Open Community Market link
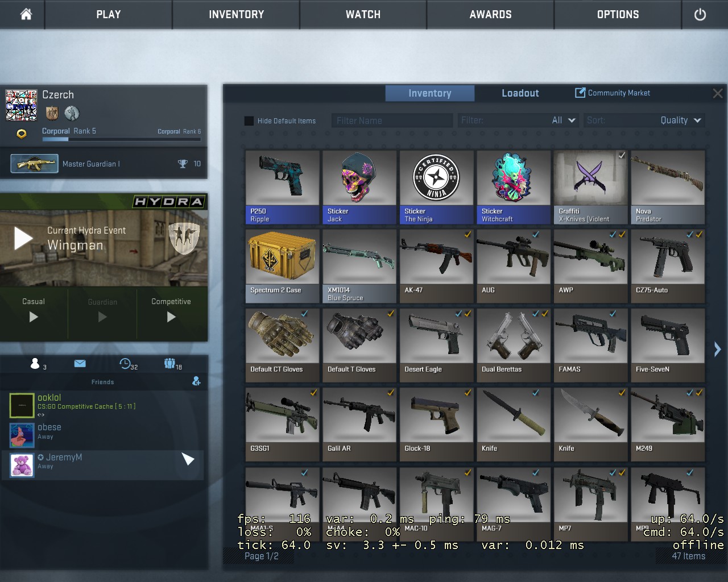The width and height of the screenshot is (728, 582). (613, 93)
